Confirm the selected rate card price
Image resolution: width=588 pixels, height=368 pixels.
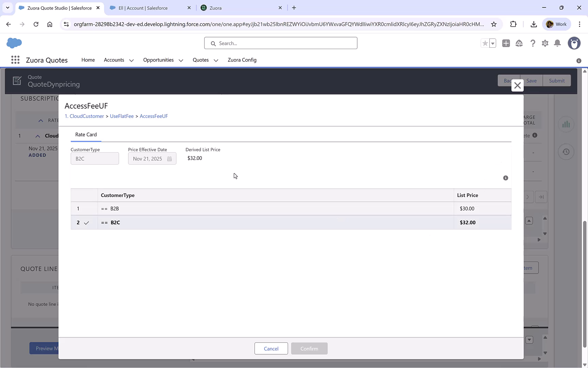tap(309, 348)
